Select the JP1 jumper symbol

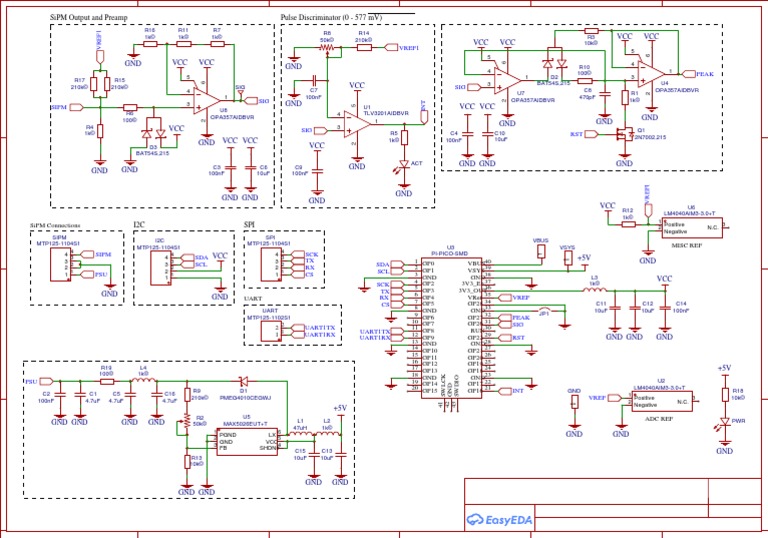pyautogui.click(x=545, y=311)
